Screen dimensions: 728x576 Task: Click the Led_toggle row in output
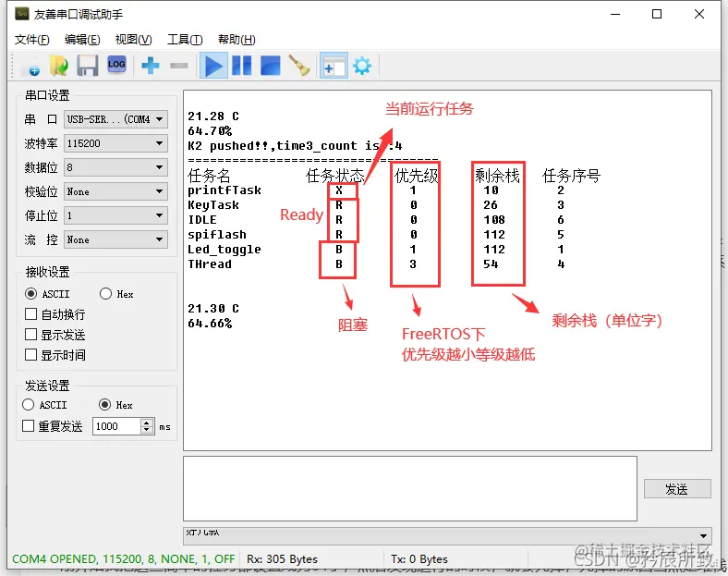click(x=375, y=250)
